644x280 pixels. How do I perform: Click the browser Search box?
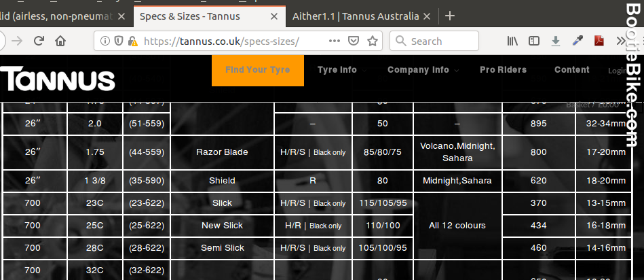[434, 41]
